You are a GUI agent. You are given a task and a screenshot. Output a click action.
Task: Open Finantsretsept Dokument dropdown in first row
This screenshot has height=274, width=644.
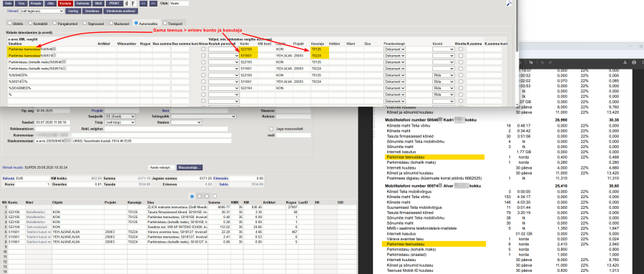click(x=395, y=49)
